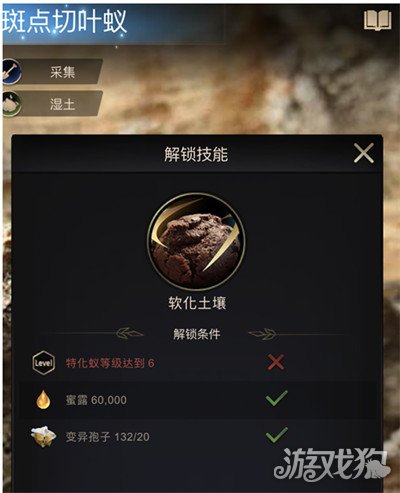Tap the 软化土壤 skill icon
The image size is (400, 493).
coord(196,241)
